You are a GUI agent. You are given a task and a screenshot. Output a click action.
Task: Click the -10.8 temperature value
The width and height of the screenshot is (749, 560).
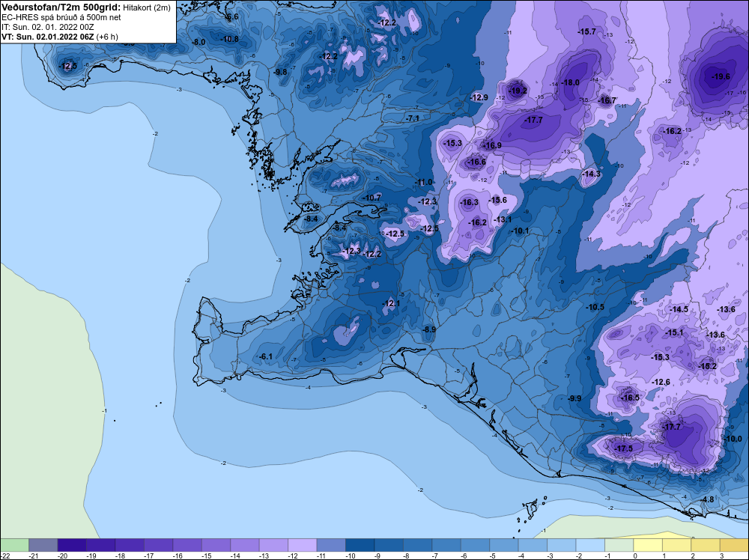pos(229,39)
